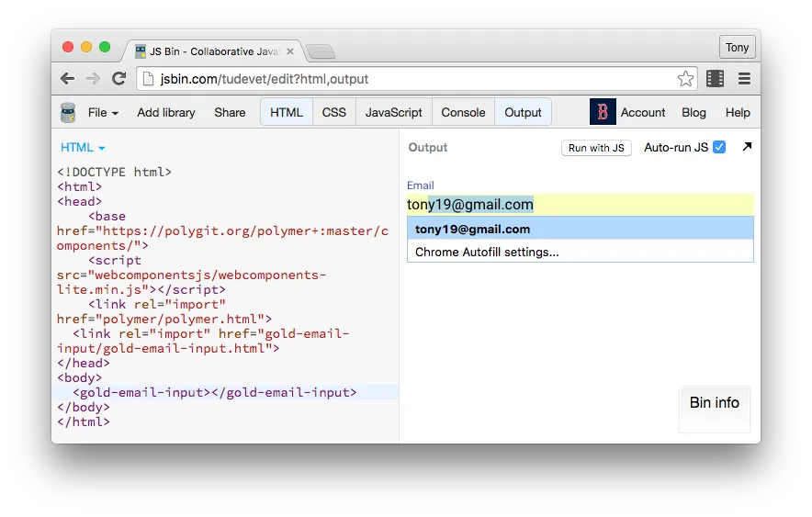Click the Email input field

pyautogui.click(x=580, y=205)
